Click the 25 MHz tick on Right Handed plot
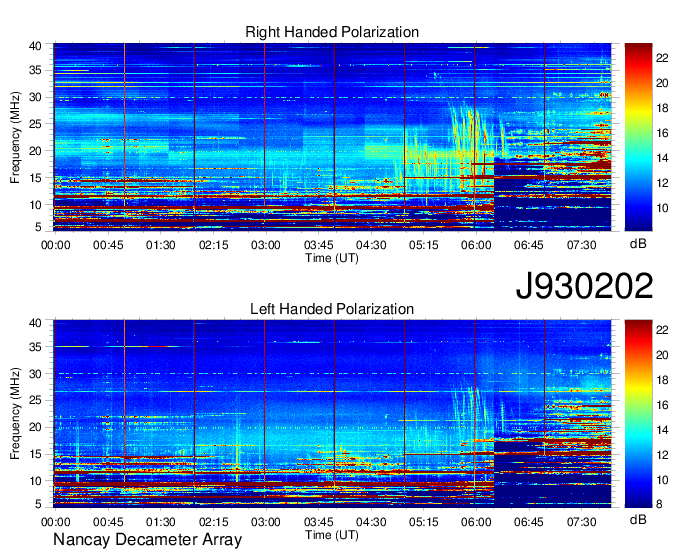This screenshot has width=680, height=552. pyautogui.click(x=35, y=124)
